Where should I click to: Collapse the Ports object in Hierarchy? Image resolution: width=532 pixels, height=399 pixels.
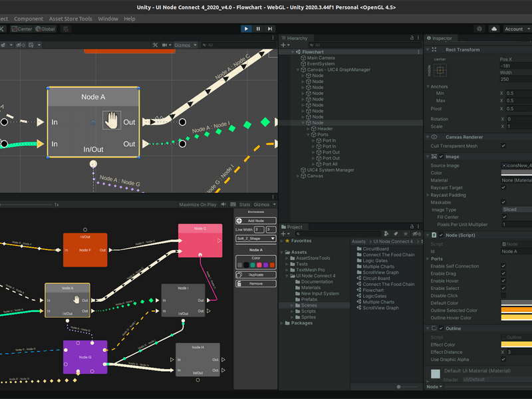[x=309, y=135]
